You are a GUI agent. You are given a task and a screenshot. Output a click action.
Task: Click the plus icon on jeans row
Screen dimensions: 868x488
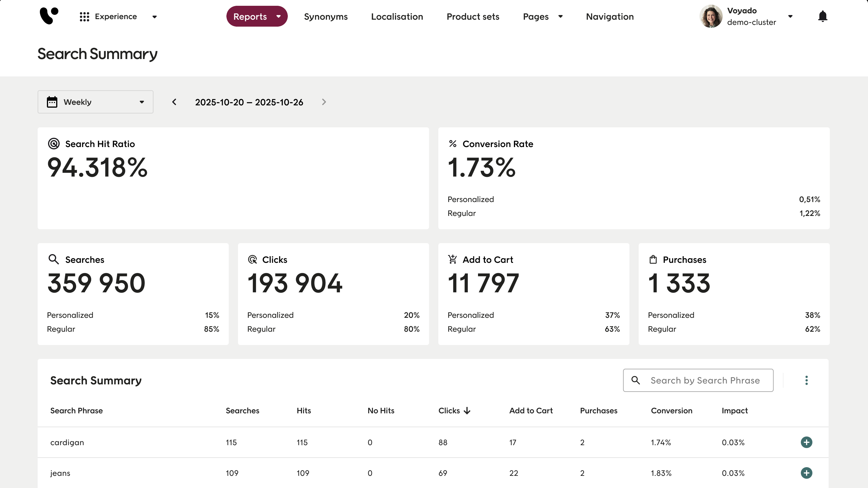coord(806,473)
